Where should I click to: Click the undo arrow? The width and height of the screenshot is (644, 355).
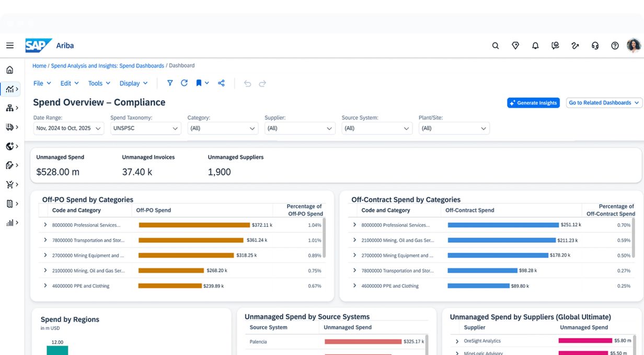pos(248,83)
